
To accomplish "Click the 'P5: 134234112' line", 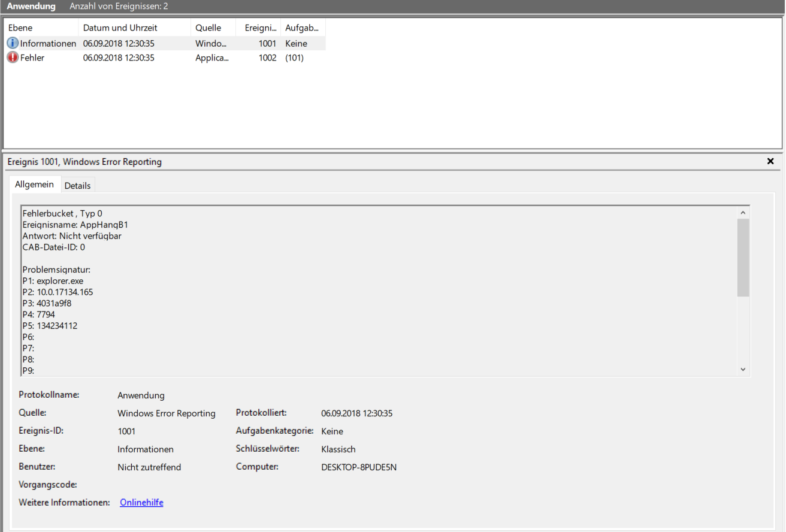I will tap(50, 326).
